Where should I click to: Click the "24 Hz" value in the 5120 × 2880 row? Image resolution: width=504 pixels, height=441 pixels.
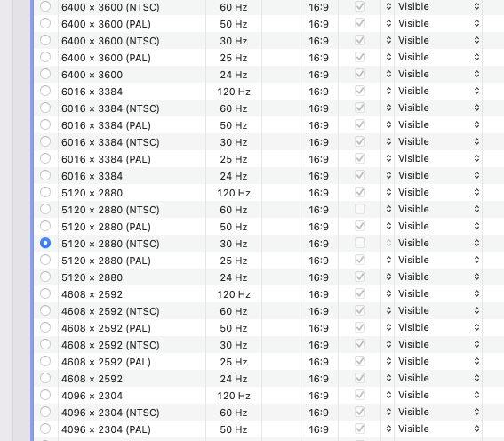pos(234,277)
